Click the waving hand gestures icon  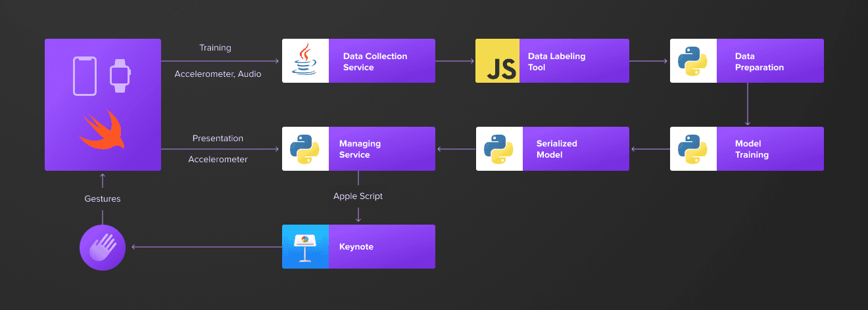[102, 248]
